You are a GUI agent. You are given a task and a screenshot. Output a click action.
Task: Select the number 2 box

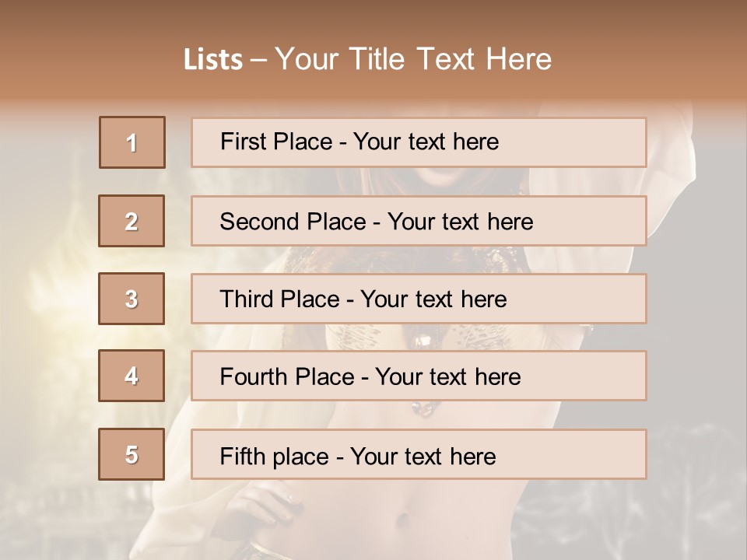pos(132,221)
